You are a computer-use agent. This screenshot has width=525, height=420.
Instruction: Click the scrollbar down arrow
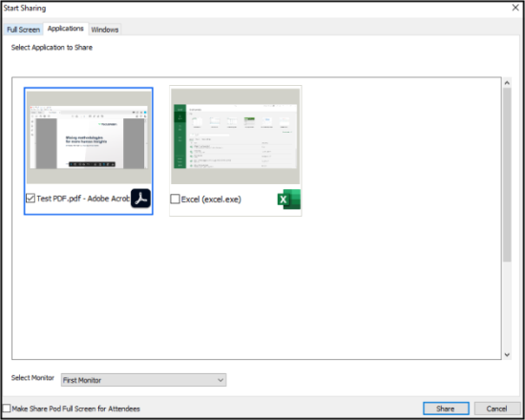click(507, 355)
